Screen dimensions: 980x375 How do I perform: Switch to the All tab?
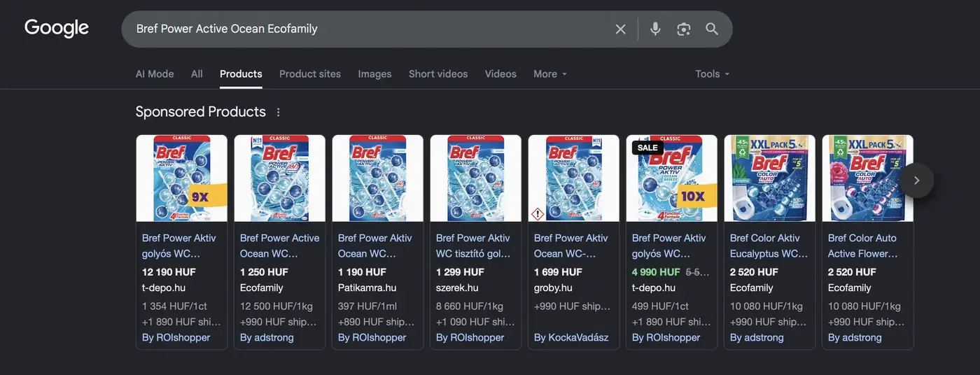(x=197, y=73)
